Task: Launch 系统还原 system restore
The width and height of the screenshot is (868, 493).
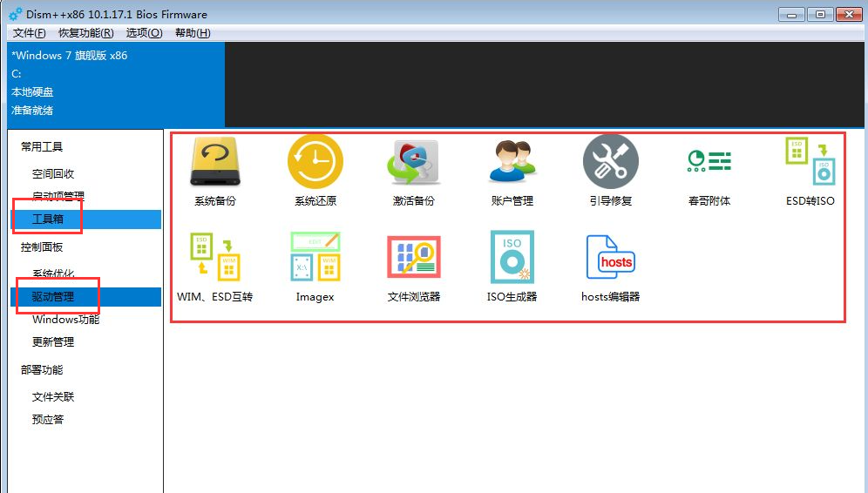Action: (315, 171)
